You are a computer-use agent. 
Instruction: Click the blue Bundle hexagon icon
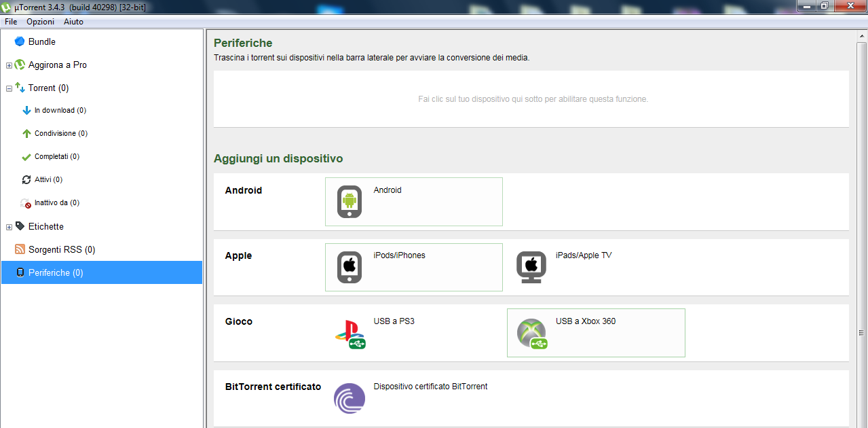pos(20,41)
